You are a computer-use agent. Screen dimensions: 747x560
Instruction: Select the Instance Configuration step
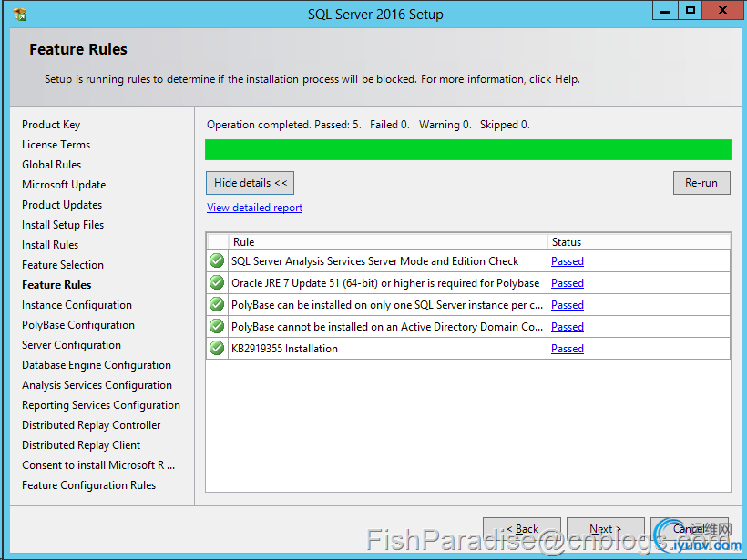click(77, 305)
